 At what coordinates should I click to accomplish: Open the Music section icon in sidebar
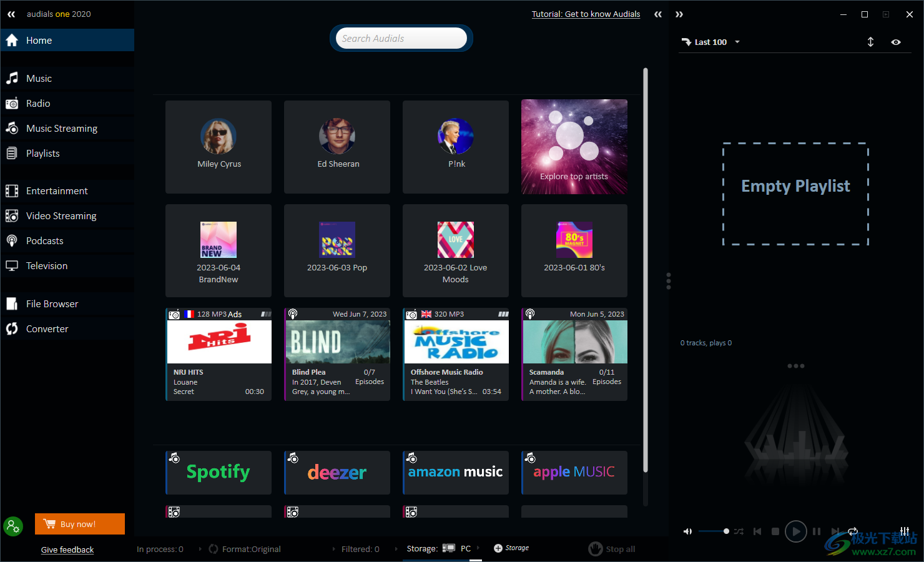coord(12,78)
